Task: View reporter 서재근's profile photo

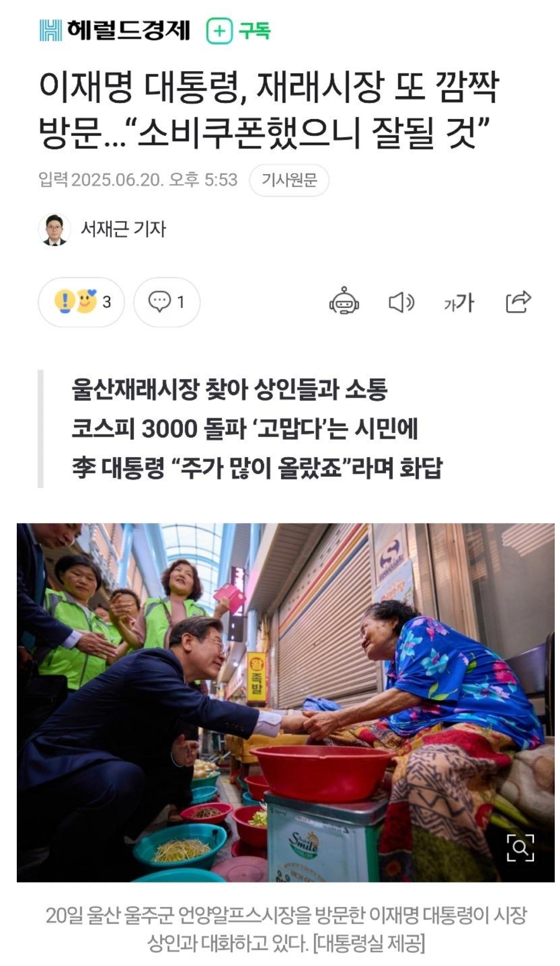Action: (x=55, y=229)
